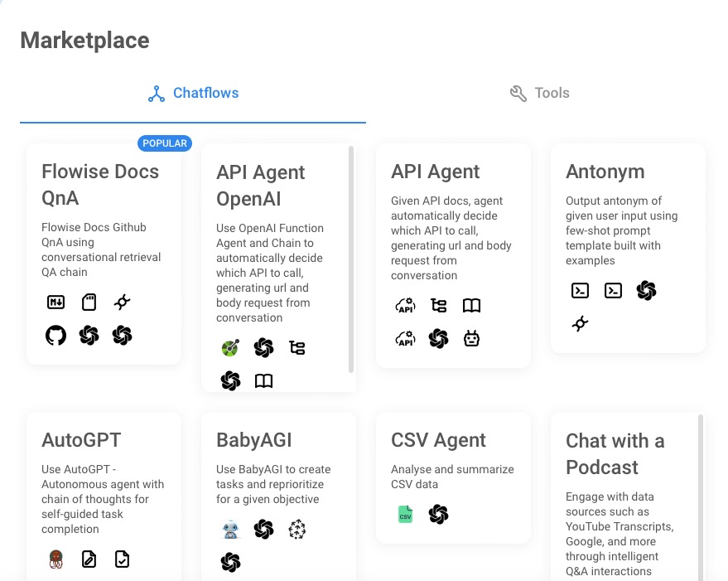Screen dimensions: 728x581
Task: Click the prompt template icon on Antonym card
Action: 580,290
